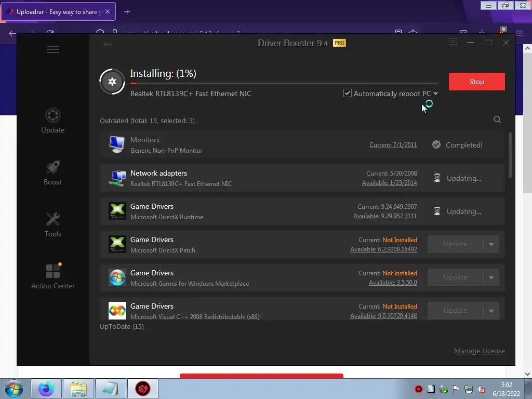Open Available: 9.29.952.3111 version link
The width and height of the screenshot is (532, 399).
pyautogui.click(x=385, y=216)
